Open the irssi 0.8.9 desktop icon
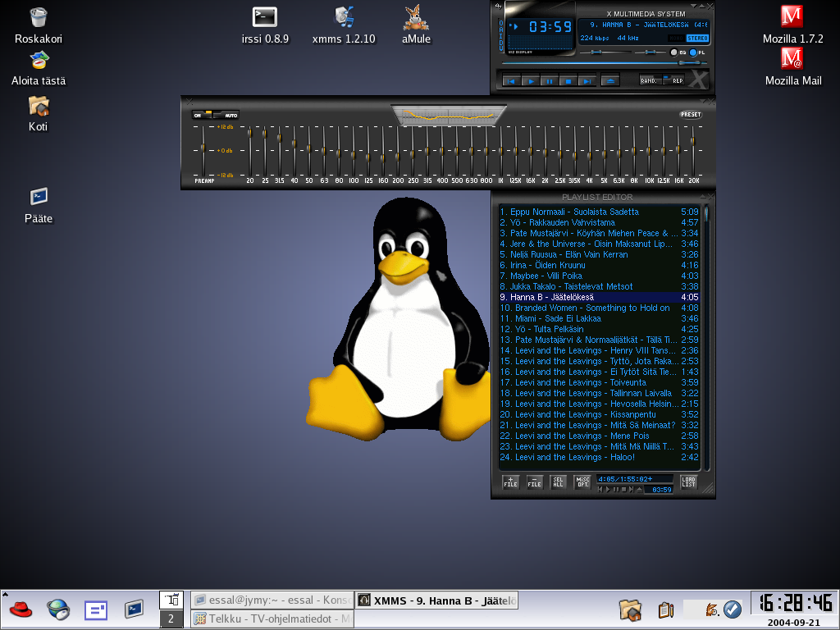Image resolution: width=840 pixels, height=630 pixels. tap(265, 25)
